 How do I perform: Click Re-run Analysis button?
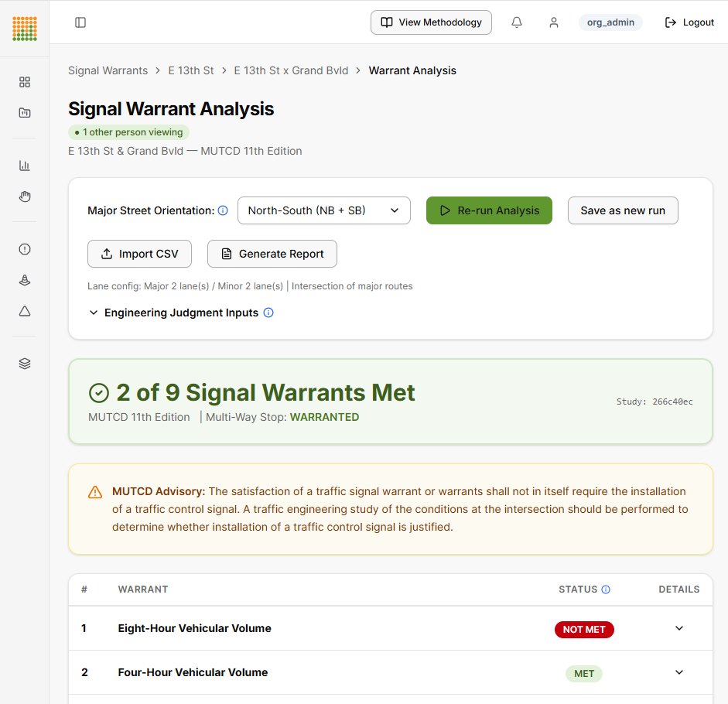click(x=489, y=210)
